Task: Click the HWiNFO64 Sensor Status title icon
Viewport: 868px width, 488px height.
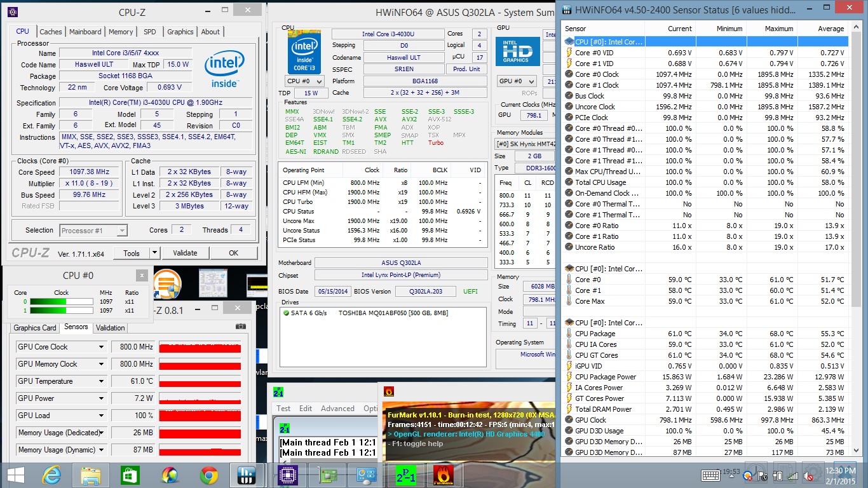Action: 567,10
